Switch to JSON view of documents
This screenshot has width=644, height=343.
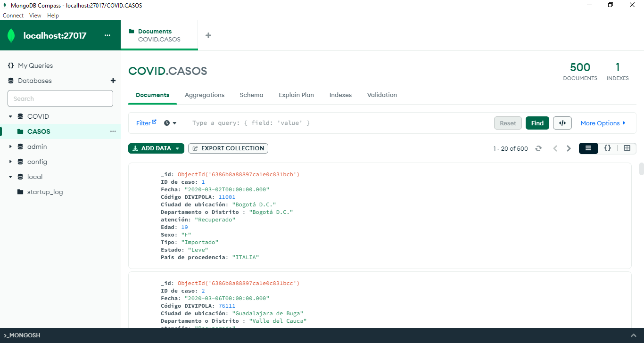pos(608,148)
